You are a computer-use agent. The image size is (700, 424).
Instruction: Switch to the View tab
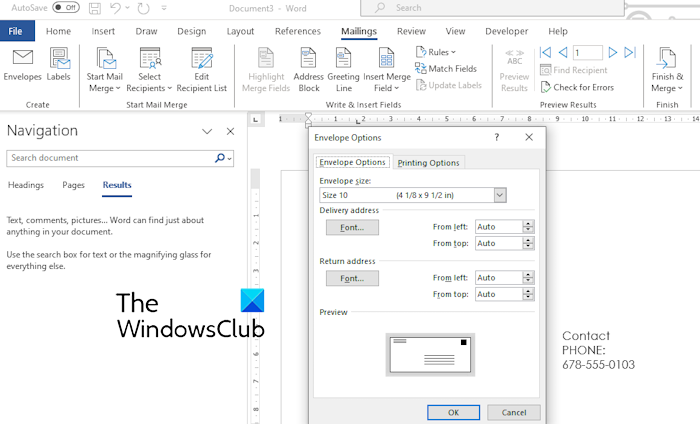[x=455, y=31]
